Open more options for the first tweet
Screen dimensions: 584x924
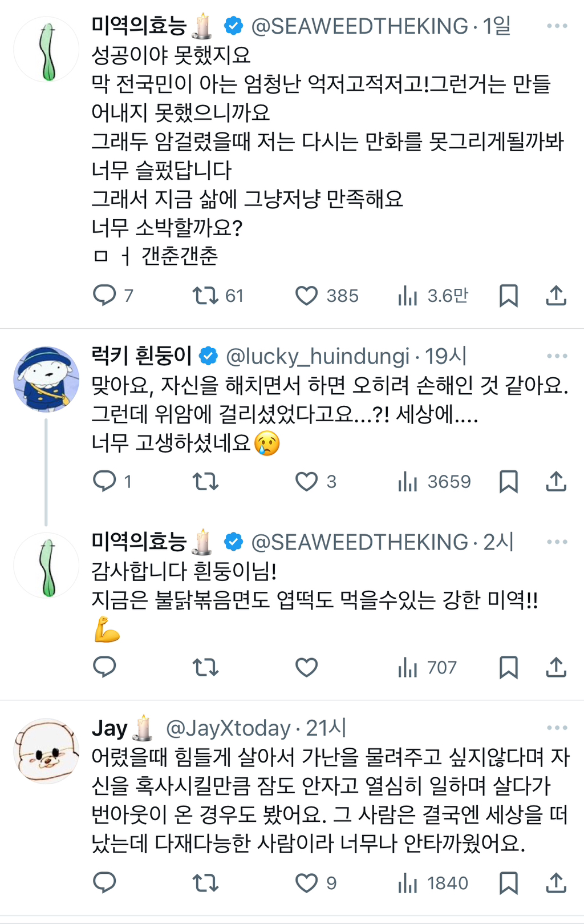[x=557, y=26]
